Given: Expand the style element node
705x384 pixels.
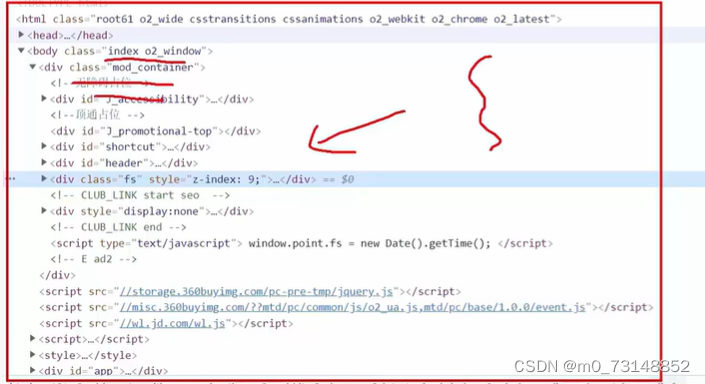Looking at the screenshot, I should pyautogui.click(x=32, y=354).
